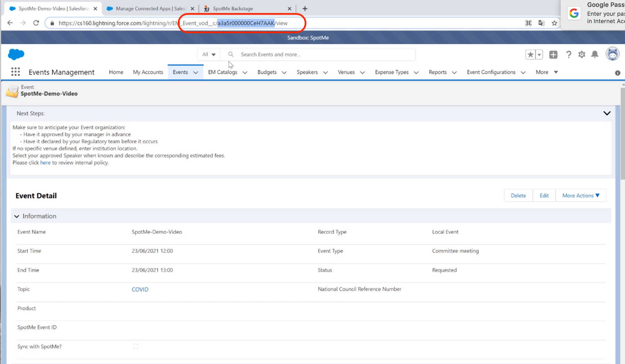This screenshot has width=625, height=364.
Task: Expand the Budgets dropdown chevron
Action: tap(284, 72)
